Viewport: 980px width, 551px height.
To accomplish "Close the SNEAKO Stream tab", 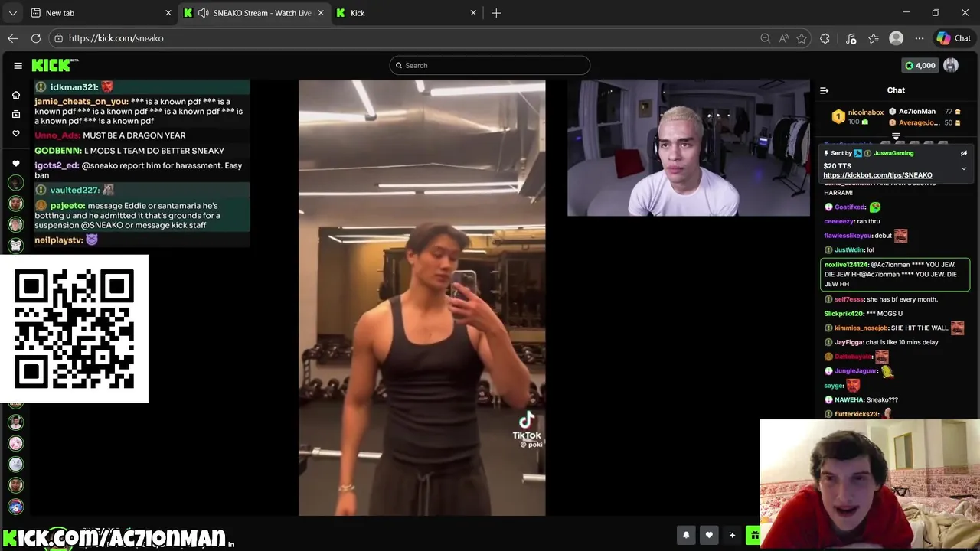I will point(321,13).
